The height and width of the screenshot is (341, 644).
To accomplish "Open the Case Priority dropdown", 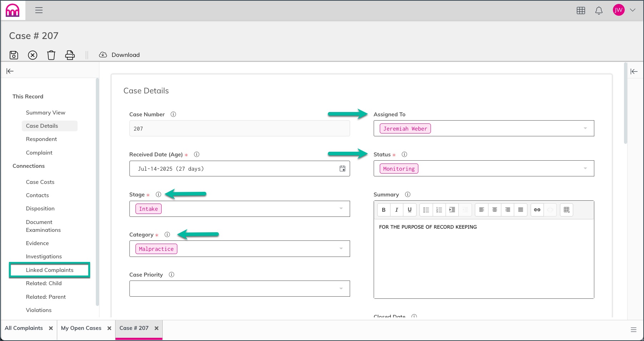I will coord(240,289).
